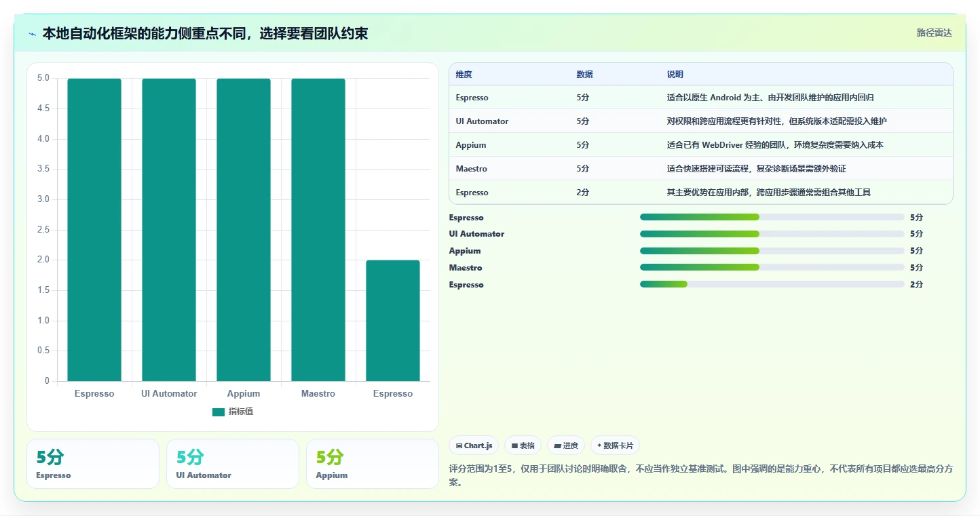
Task: Select the Appium x-axis label under the chart
Action: [244, 393]
